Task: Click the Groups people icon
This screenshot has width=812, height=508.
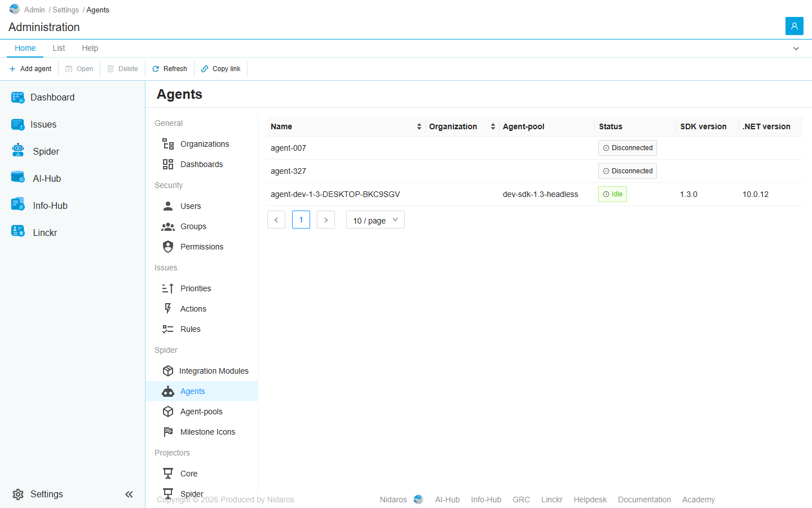Action: pos(168,226)
